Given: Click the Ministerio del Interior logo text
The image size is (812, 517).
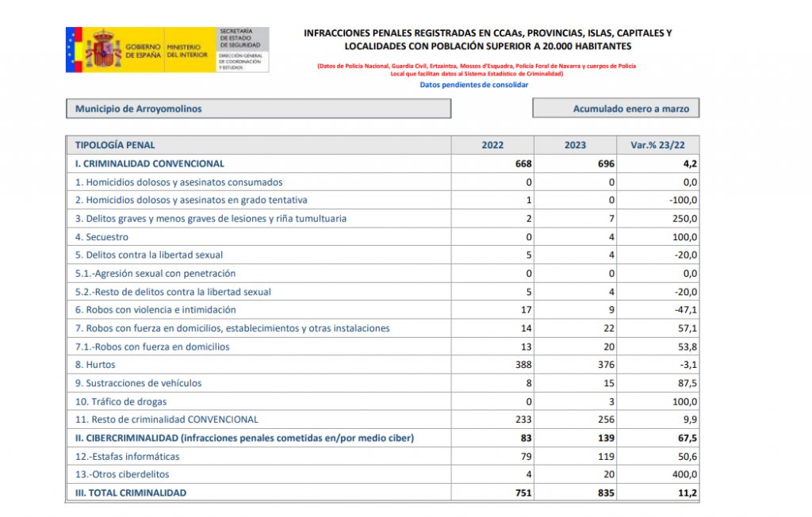Looking at the screenshot, I should coord(187,51).
